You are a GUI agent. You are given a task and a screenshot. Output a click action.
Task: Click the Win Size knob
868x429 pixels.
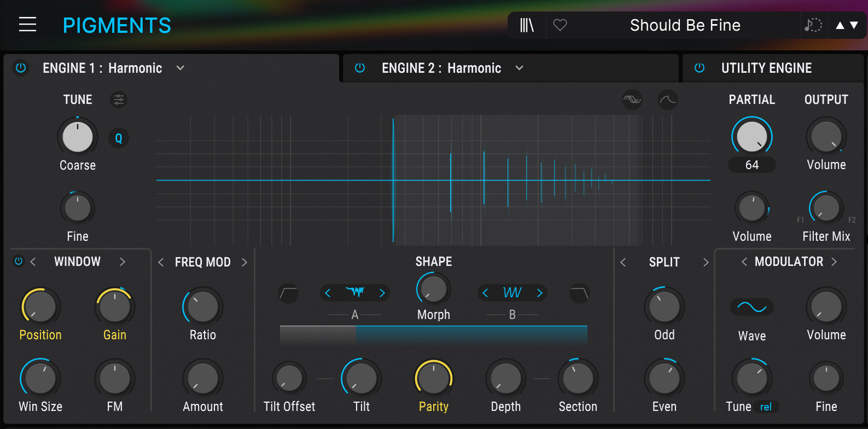click(40, 379)
